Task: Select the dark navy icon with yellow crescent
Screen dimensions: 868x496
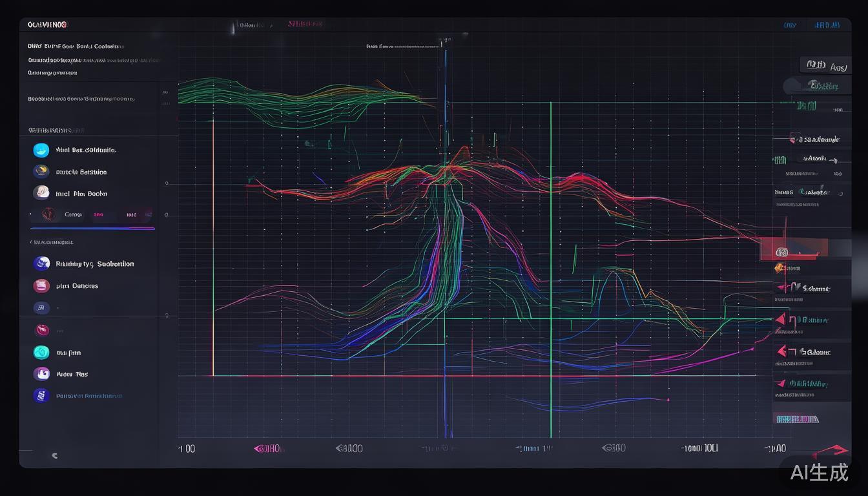Action: coord(41,172)
